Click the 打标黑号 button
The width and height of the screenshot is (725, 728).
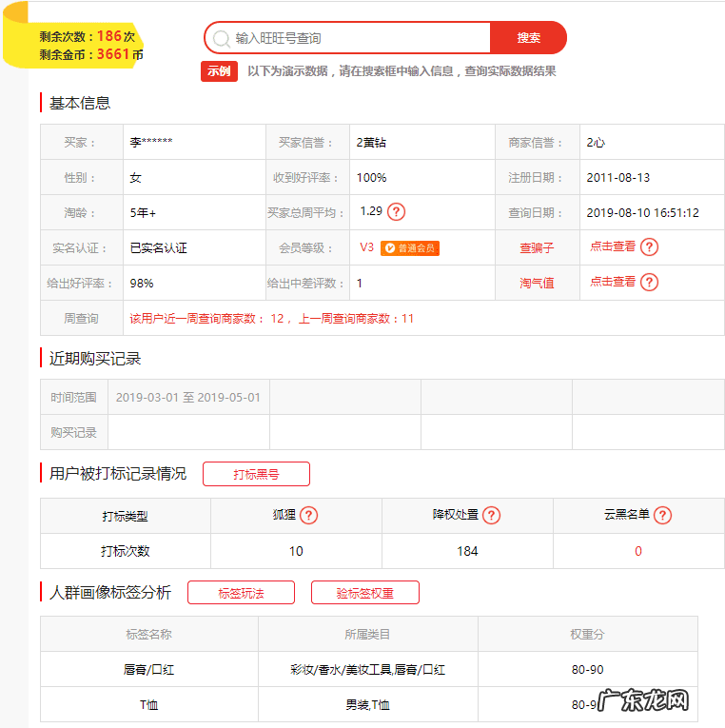click(x=256, y=474)
